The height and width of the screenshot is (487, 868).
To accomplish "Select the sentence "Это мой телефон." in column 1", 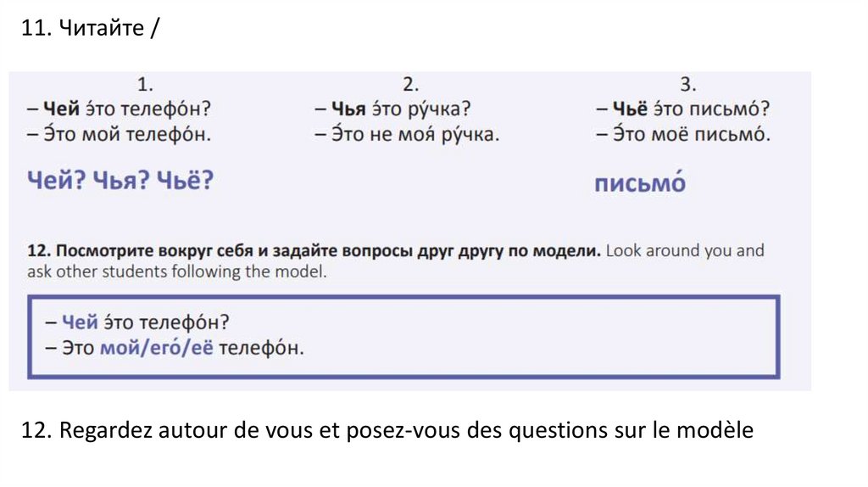I will [119, 134].
